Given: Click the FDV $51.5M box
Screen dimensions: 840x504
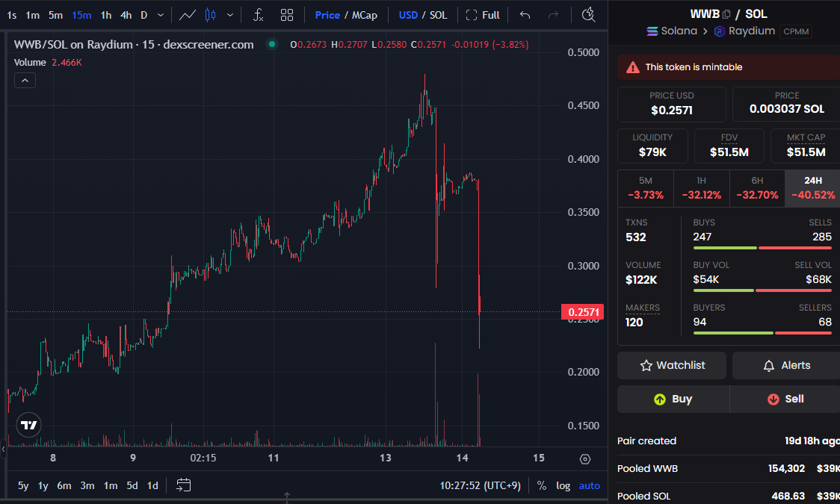Looking at the screenshot, I should tap(729, 146).
